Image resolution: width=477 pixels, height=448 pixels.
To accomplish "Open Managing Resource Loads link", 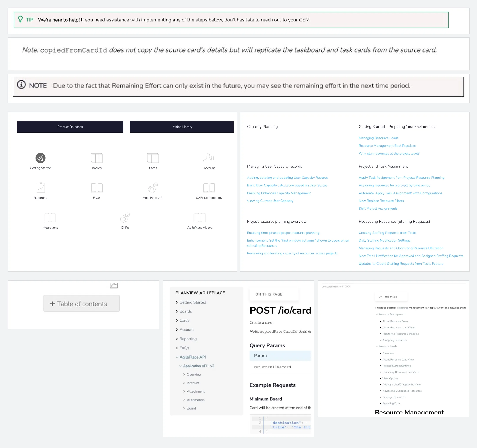I will [378, 138].
